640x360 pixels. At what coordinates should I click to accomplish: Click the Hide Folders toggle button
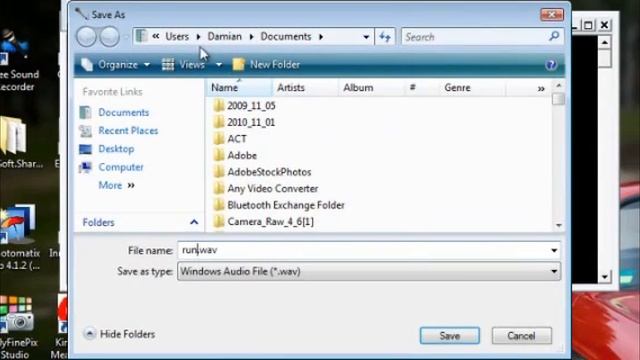[x=119, y=334]
